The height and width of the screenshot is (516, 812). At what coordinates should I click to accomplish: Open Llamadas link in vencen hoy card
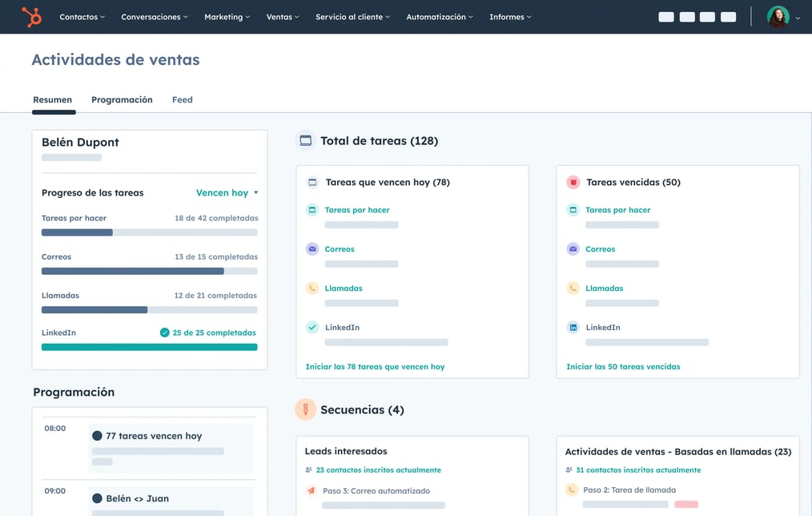click(x=344, y=288)
